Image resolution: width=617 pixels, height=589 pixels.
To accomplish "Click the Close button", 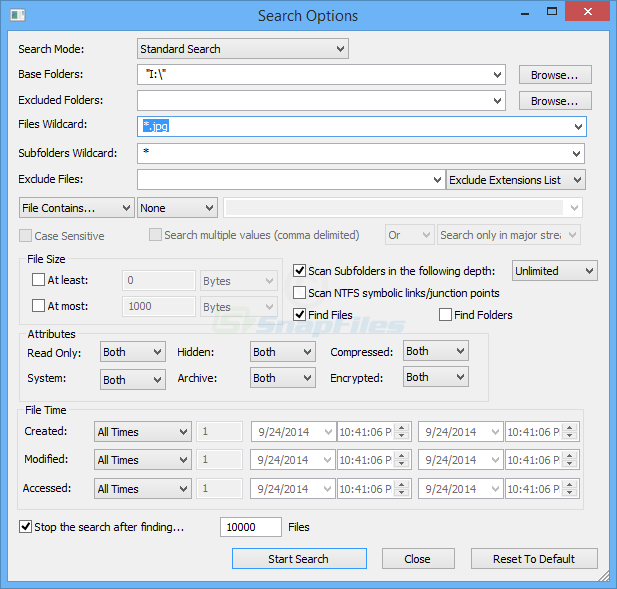I will [418, 559].
